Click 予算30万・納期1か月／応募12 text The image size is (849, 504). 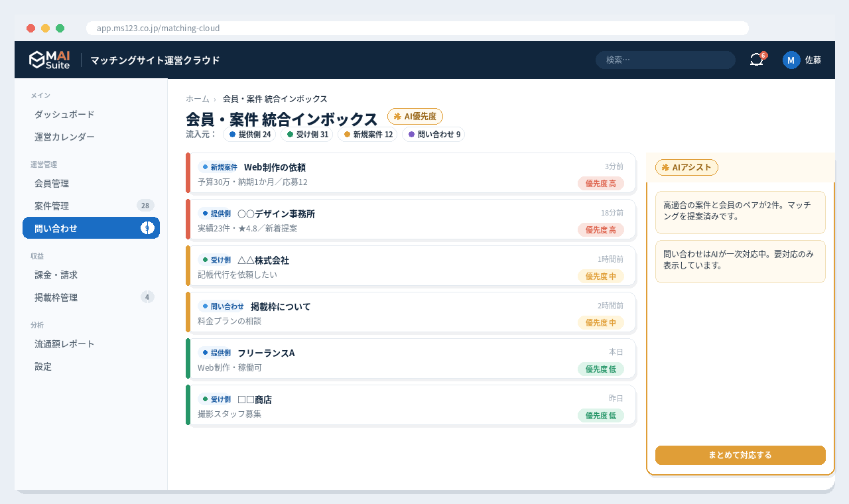coord(253,182)
